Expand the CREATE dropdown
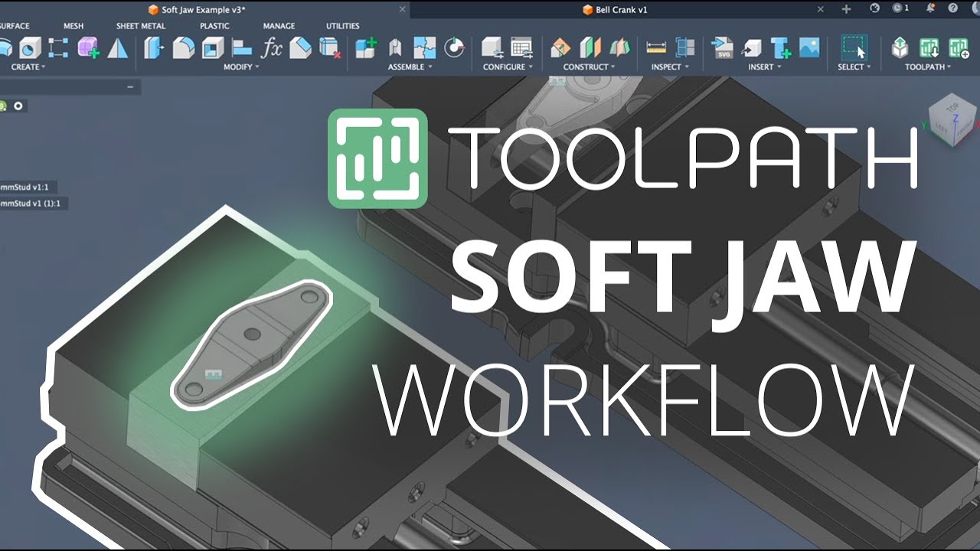Image resolution: width=980 pixels, height=551 pixels. pyautogui.click(x=28, y=67)
